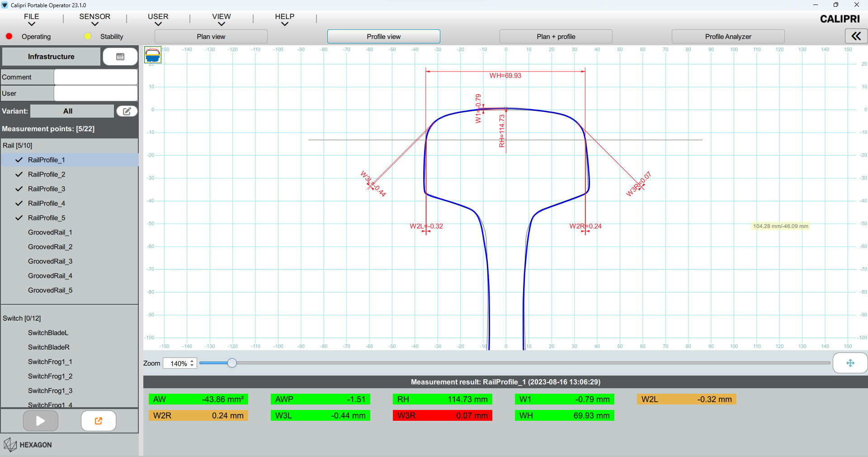Collapse the side panel with double chevron
868x457 pixels.
(x=856, y=36)
